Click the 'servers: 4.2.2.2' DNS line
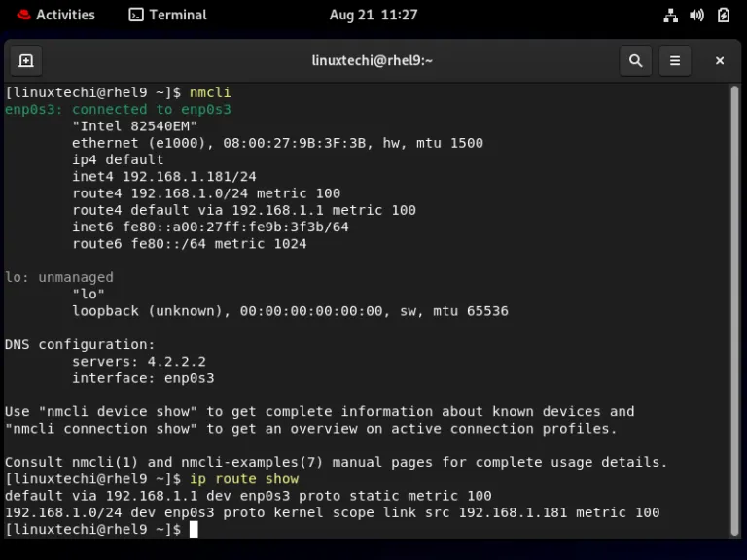This screenshot has height=560, width=747. (138, 362)
